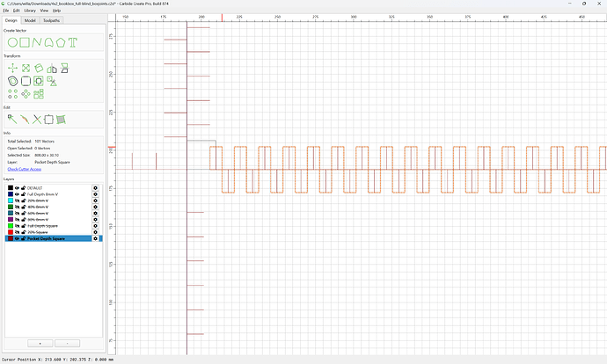Open settings for the 20% Square layer
Screen dimensions: 607x364
[95, 232]
